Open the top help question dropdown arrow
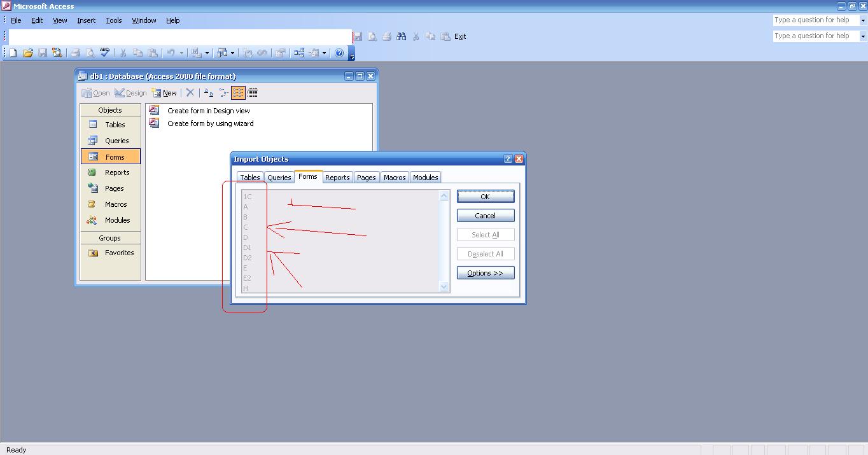 (x=863, y=20)
